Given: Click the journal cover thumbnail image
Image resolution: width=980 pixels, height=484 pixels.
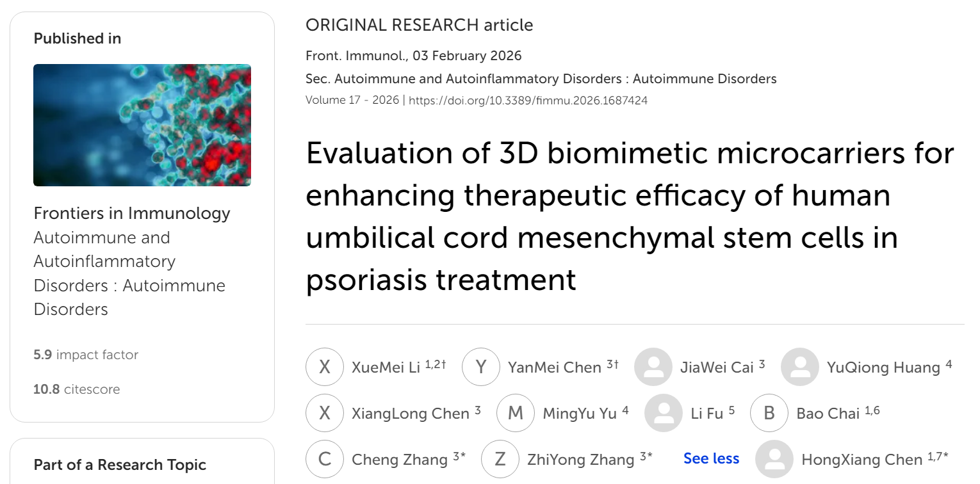Looking at the screenshot, I should click(x=142, y=125).
